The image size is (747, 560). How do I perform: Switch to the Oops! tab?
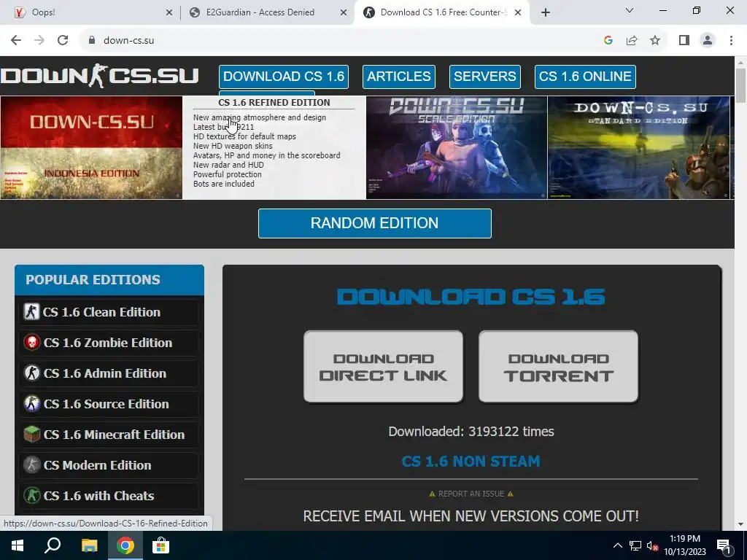tap(90, 12)
